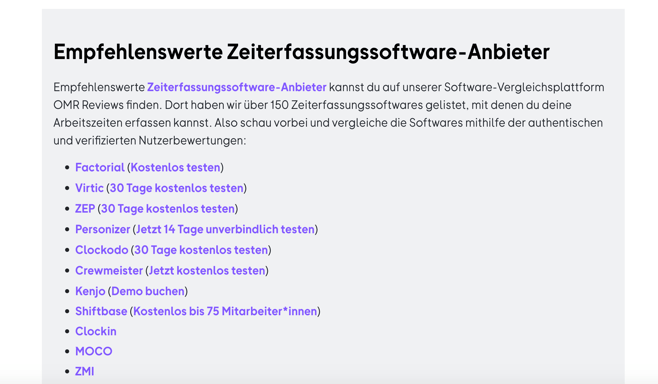The height and width of the screenshot is (384, 658).
Task: Click Kostenlos bis 75 Mitarbeiter*innen link
Action: point(225,311)
